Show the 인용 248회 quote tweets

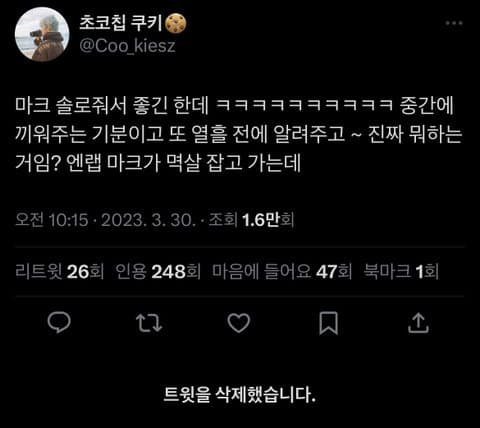158,272
